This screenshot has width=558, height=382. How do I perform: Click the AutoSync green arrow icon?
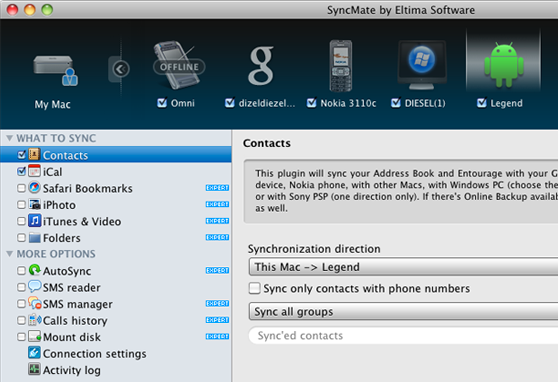pos(34,270)
